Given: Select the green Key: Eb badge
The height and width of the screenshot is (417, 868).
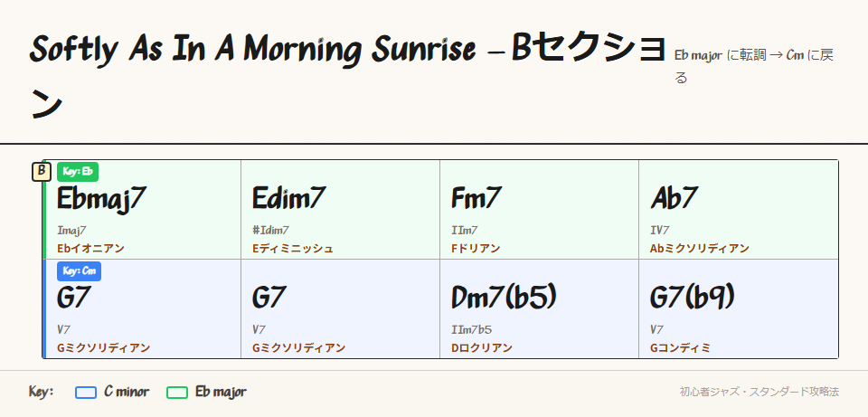Looking at the screenshot, I should click(x=78, y=171).
